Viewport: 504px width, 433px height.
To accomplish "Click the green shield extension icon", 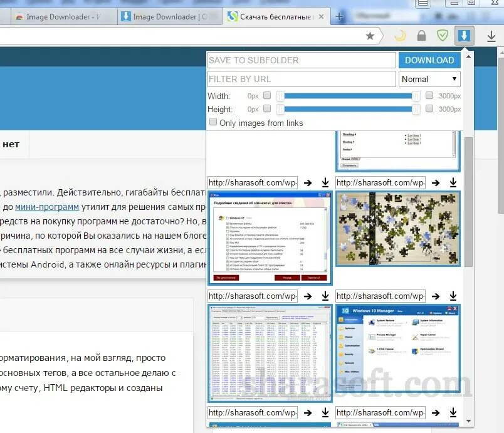I will tap(443, 35).
